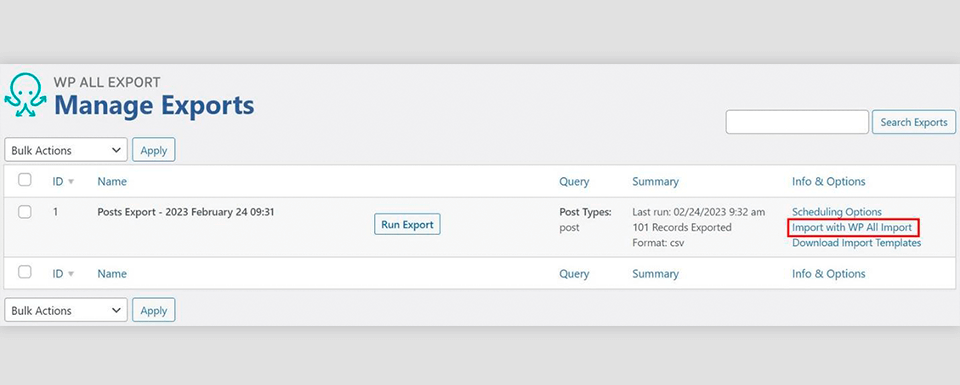Open the top Bulk Actions dropdown
The image size is (960, 385).
pyautogui.click(x=66, y=150)
